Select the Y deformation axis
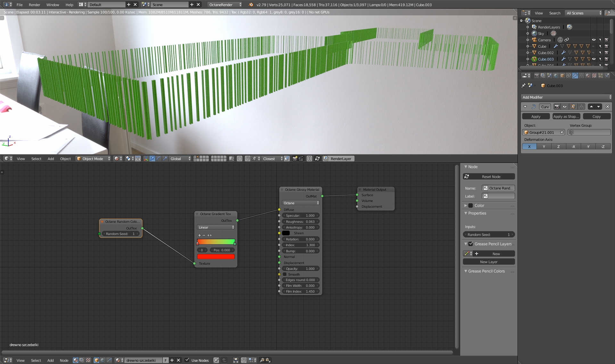615x364 pixels. pyautogui.click(x=544, y=146)
